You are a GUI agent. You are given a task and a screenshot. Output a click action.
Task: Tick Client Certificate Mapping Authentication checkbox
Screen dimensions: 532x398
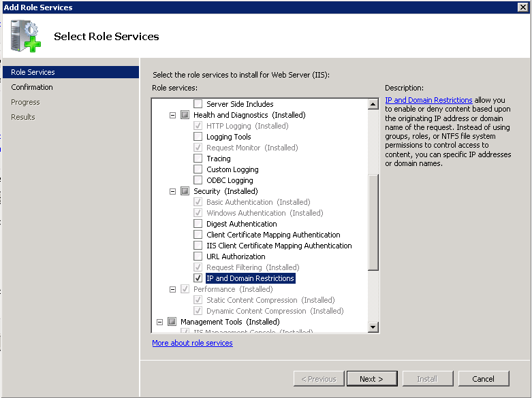pyautogui.click(x=198, y=235)
